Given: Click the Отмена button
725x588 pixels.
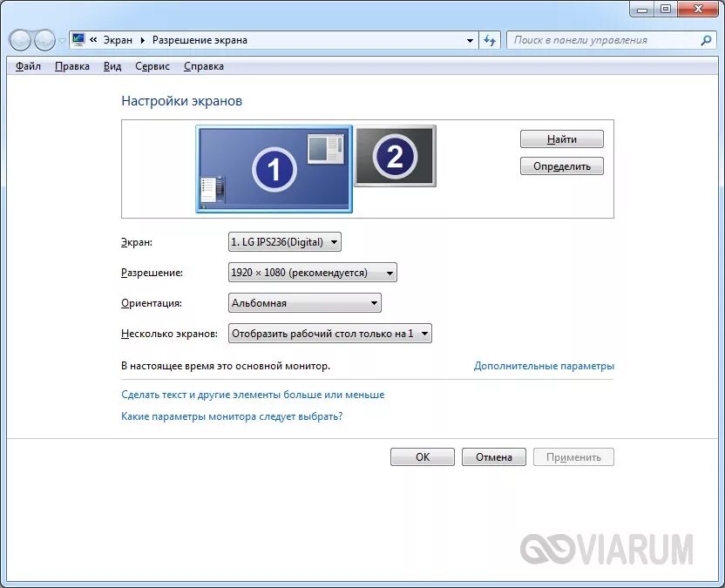Looking at the screenshot, I should (x=494, y=457).
